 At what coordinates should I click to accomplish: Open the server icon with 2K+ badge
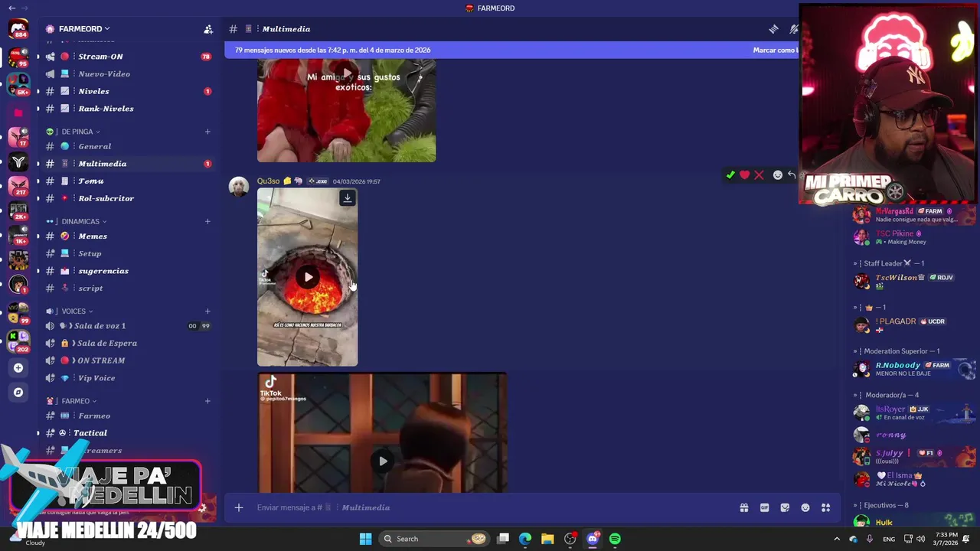pyautogui.click(x=18, y=211)
